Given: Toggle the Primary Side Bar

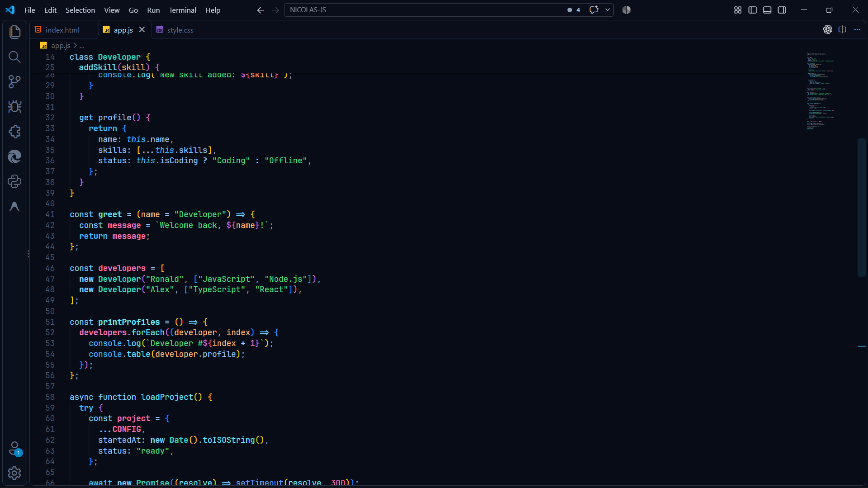Looking at the screenshot, I should click(x=753, y=10).
